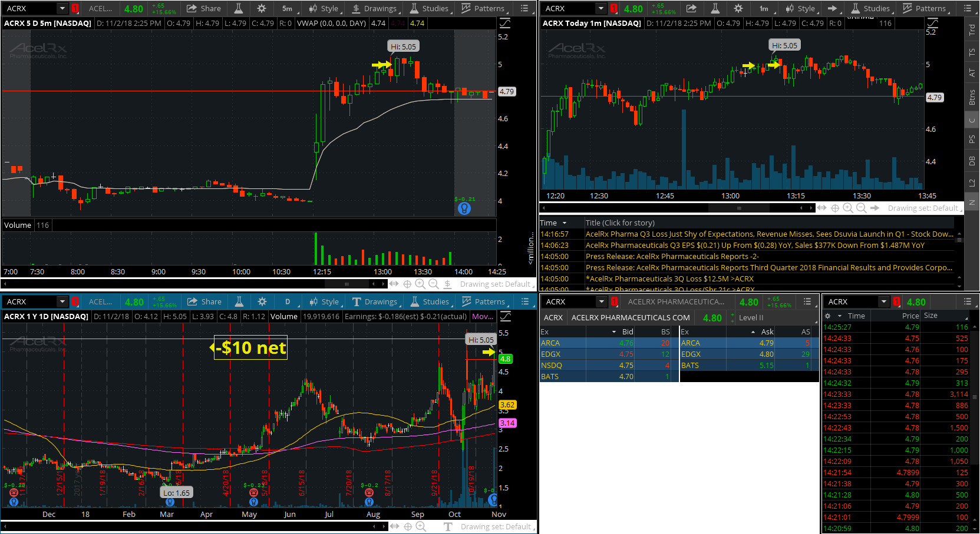The height and width of the screenshot is (534, 980).
Task: Click the flask icon in the daily chart toolbar
Action: pos(239,301)
